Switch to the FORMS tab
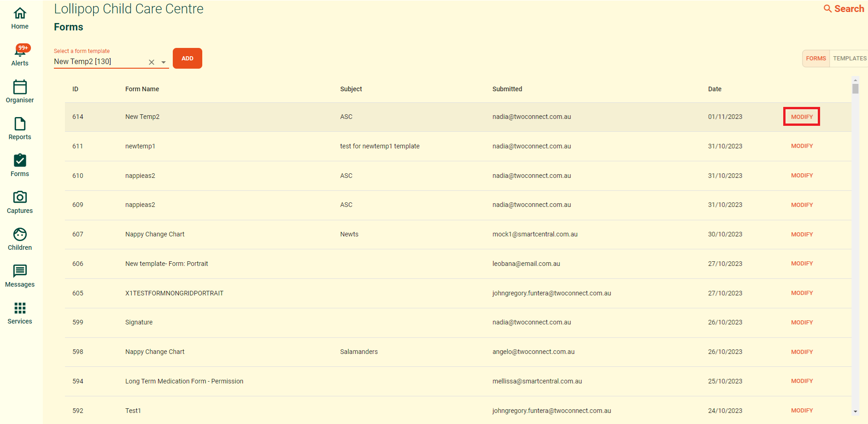This screenshot has width=868, height=424. pyautogui.click(x=816, y=59)
